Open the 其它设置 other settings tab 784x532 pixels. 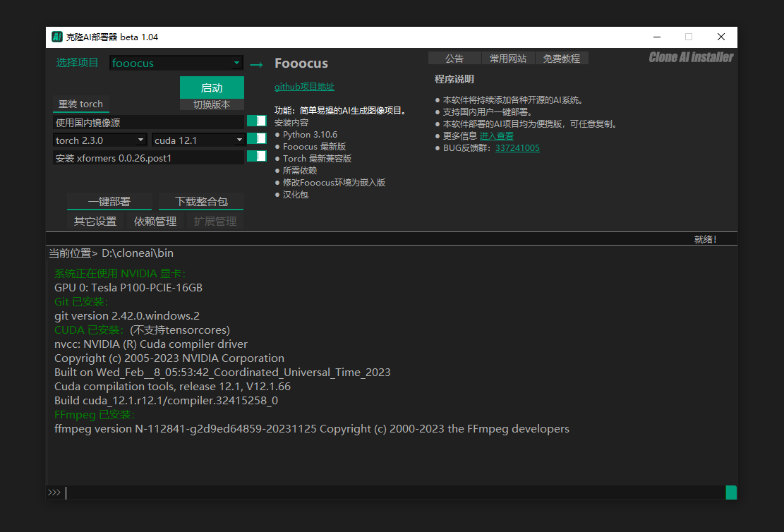click(95, 221)
